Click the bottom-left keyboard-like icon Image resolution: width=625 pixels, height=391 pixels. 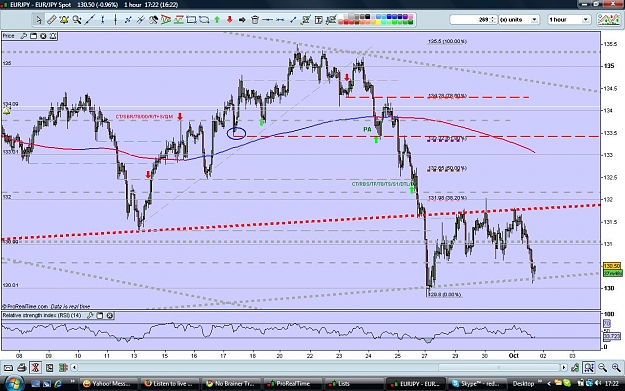click(x=8, y=367)
